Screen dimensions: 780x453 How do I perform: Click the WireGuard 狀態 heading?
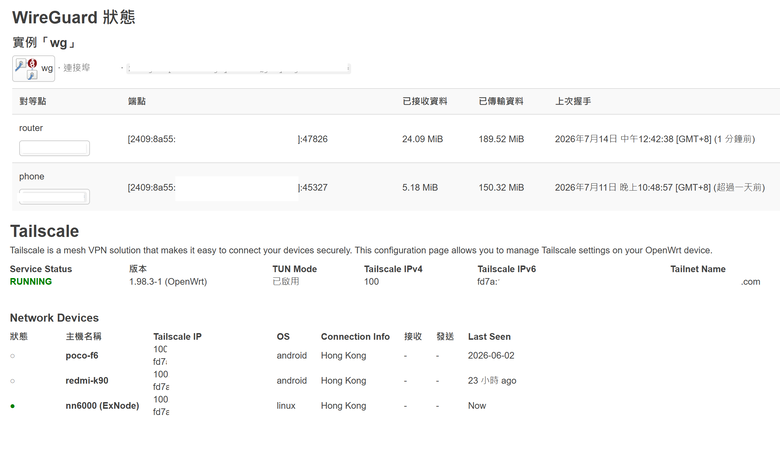pos(74,17)
